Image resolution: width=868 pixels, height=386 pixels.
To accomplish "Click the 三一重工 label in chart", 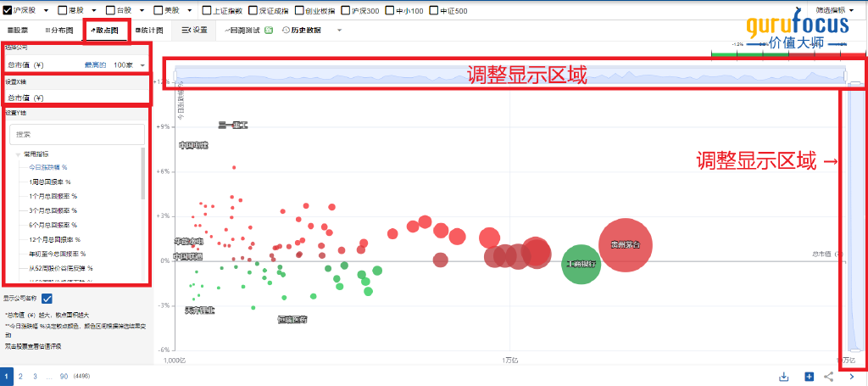I will (x=232, y=126).
